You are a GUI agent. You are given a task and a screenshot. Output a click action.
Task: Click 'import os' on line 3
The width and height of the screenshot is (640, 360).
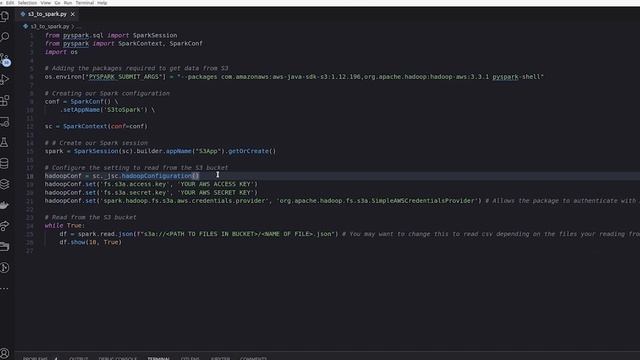point(61,52)
